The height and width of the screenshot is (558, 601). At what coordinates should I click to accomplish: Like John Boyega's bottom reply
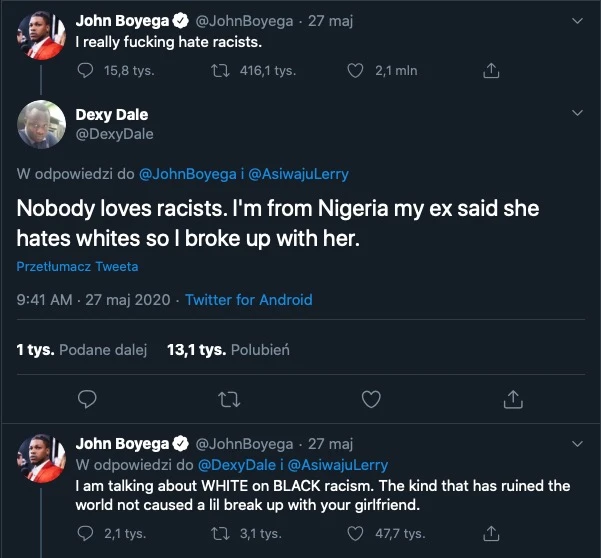(x=355, y=533)
